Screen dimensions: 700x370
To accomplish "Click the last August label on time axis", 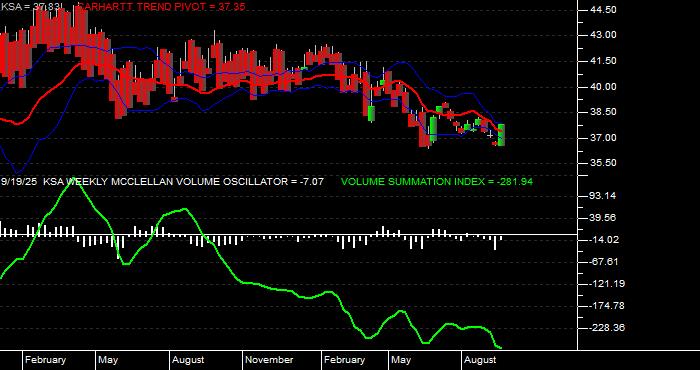I will tap(480, 360).
